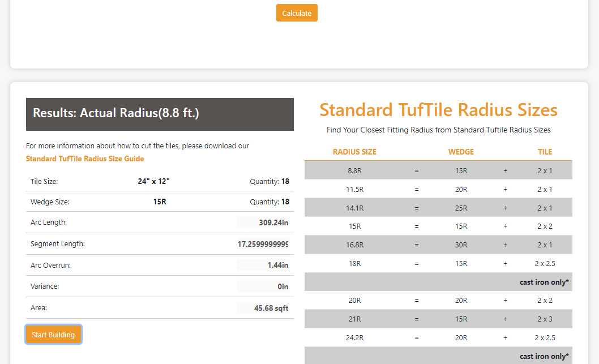Click the 14.1R radius size cell
This screenshot has width=599, height=364.
pyautogui.click(x=354, y=208)
